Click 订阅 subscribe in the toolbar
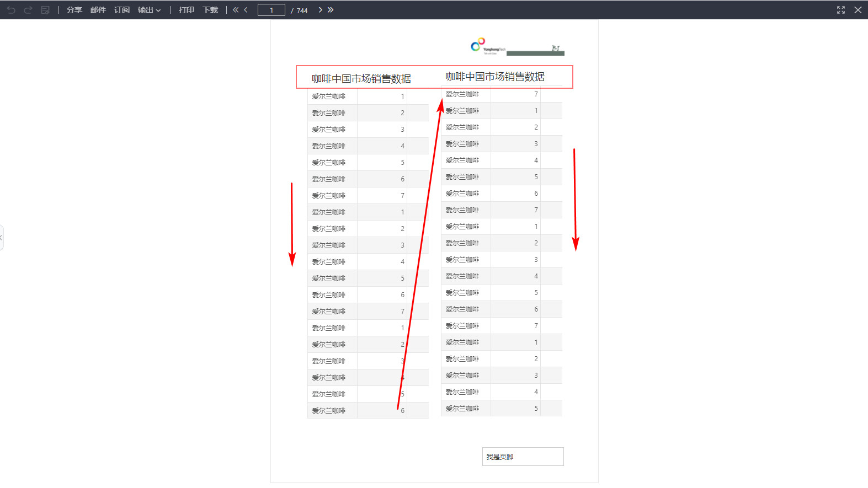 pos(122,10)
